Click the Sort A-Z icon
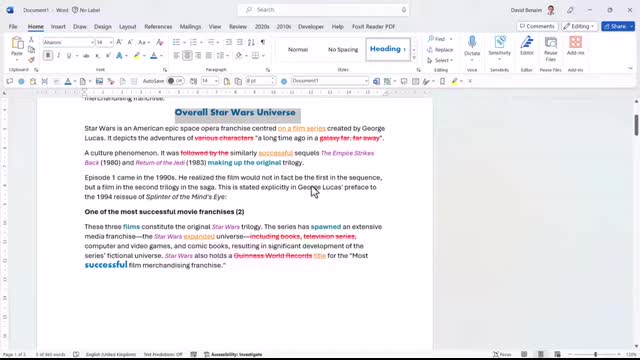The width and height of the screenshot is (640, 360). [251, 42]
